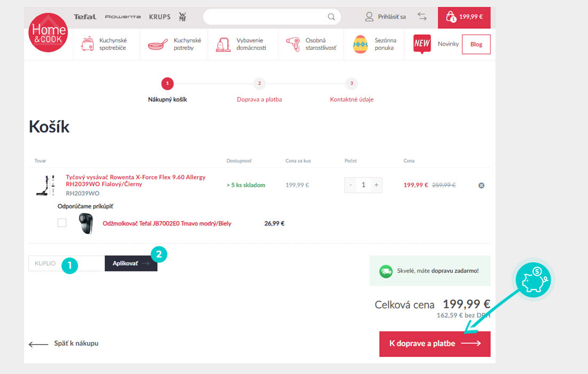
Task: Click the '> 5 ks skladom' availability text
Action: [x=246, y=185]
